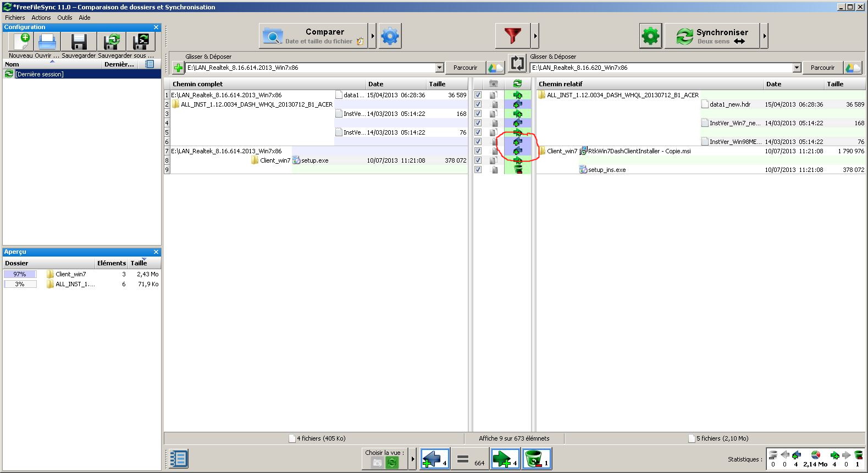The image size is (868, 473).
Task: Click the right Parcourir button
Action: click(x=822, y=68)
